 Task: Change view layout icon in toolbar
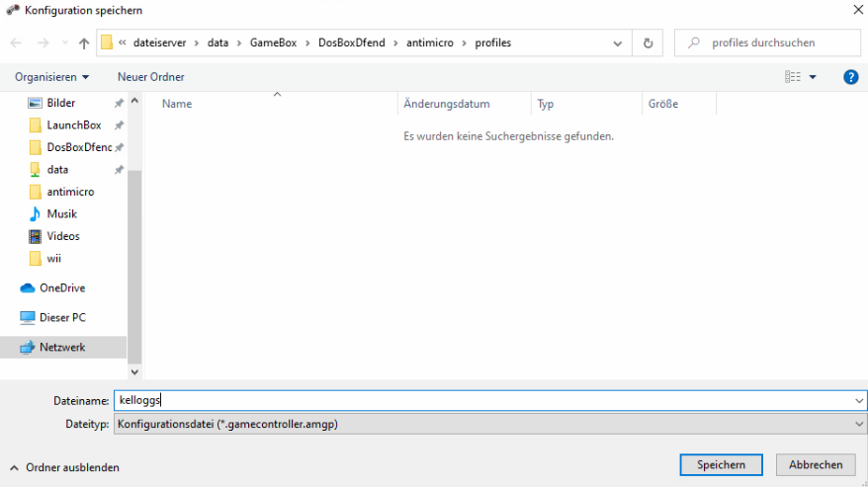point(793,77)
